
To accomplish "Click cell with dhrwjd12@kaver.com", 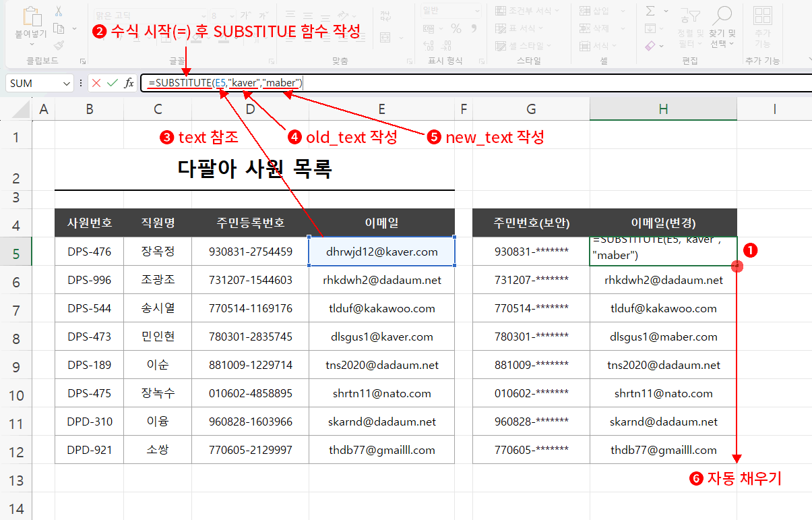I will pos(381,252).
